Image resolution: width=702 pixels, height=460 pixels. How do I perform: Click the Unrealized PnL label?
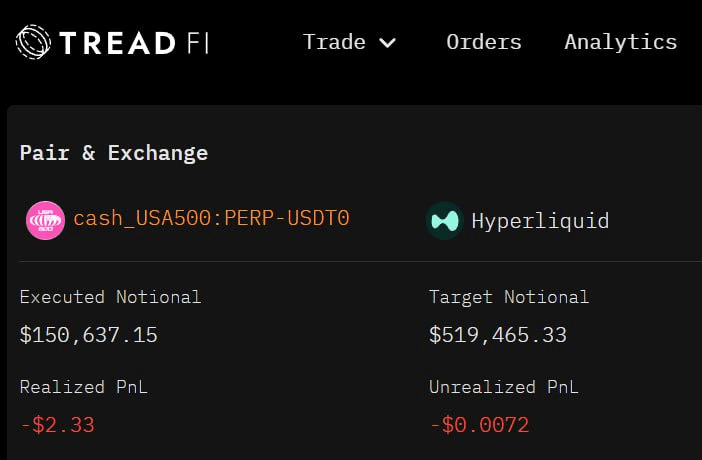pos(503,387)
